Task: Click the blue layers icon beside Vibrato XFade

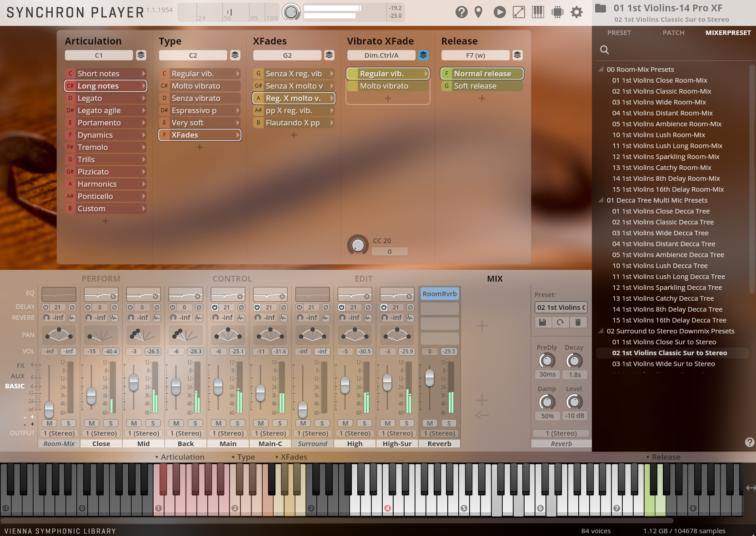Action: point(423,55)
